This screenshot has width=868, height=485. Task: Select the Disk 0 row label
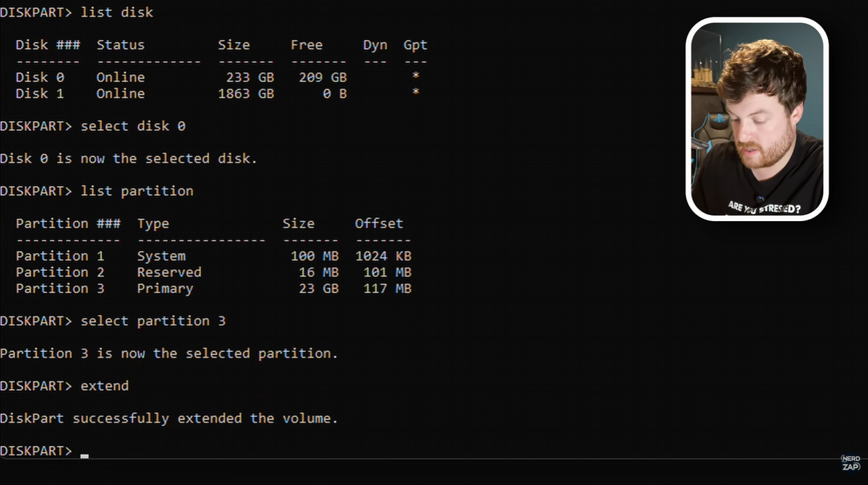tap(40, 77)
